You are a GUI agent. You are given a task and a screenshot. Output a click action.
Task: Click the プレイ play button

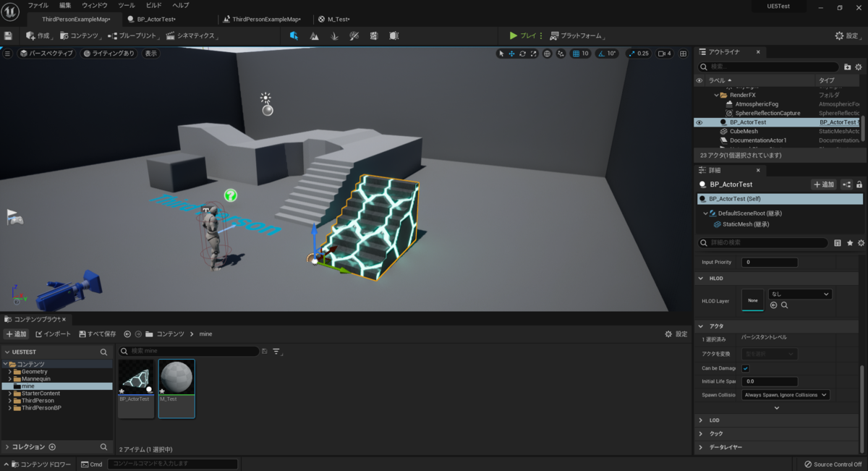[x=523, y=35]
